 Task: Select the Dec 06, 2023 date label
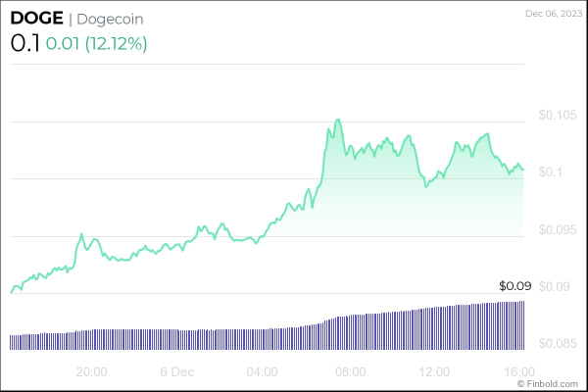coord(553,13)
